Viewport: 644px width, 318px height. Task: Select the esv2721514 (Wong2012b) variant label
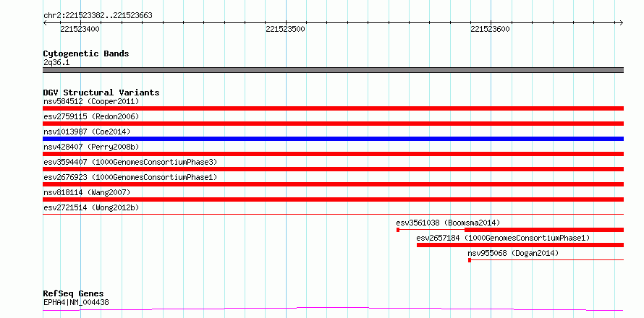(x=91, y=207)
